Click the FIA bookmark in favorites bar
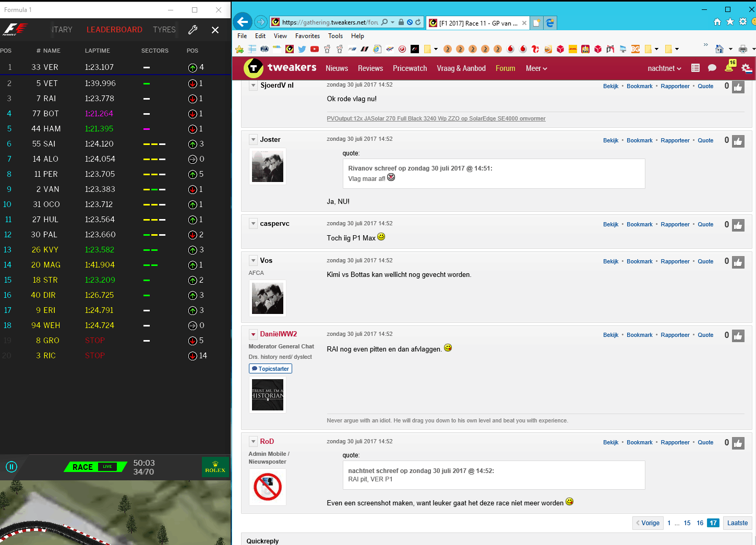Viewport: 756px width, 545px height. (x=265, y=49)
